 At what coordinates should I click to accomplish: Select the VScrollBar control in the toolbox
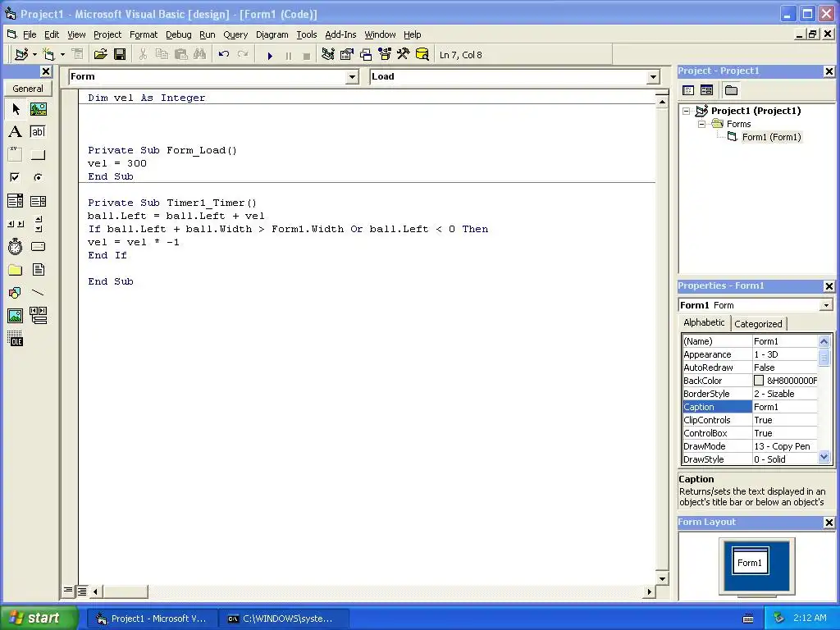coord(38,224)
